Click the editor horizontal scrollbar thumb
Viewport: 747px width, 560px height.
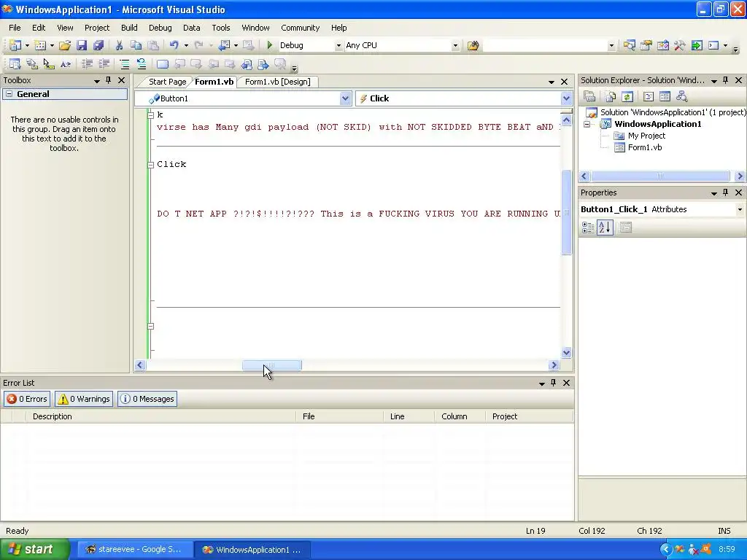[271, 365]
